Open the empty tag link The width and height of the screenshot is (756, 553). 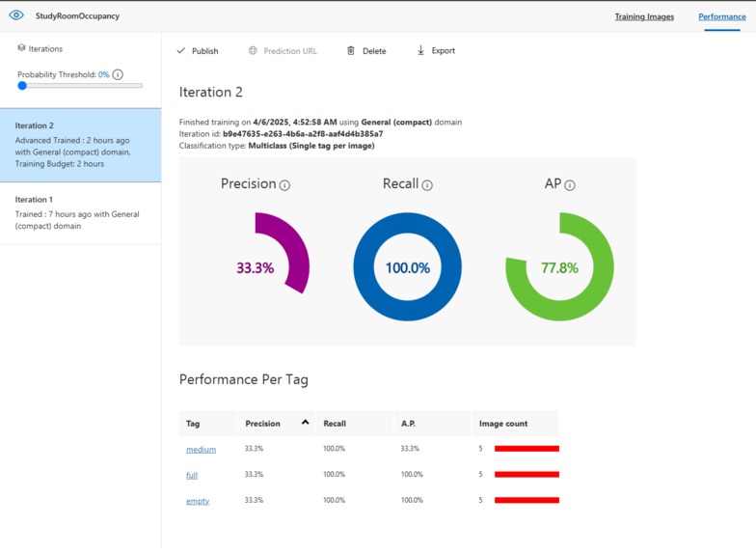pos(198,501)
